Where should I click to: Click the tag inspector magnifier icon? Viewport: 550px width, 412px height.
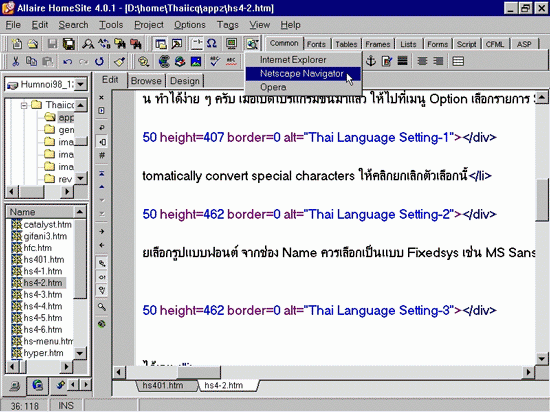[143, 62]
